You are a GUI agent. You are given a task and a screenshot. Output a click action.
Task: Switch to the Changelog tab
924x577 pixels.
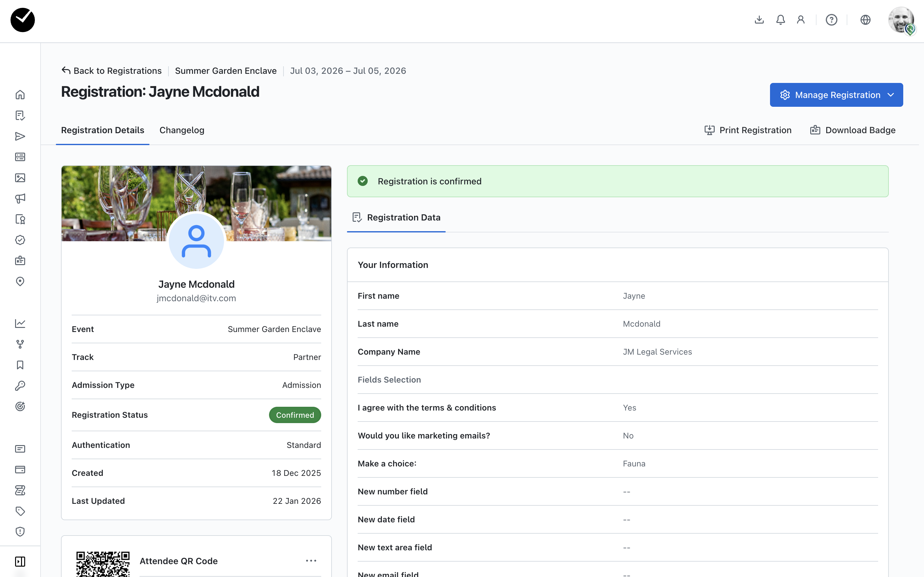182,130
